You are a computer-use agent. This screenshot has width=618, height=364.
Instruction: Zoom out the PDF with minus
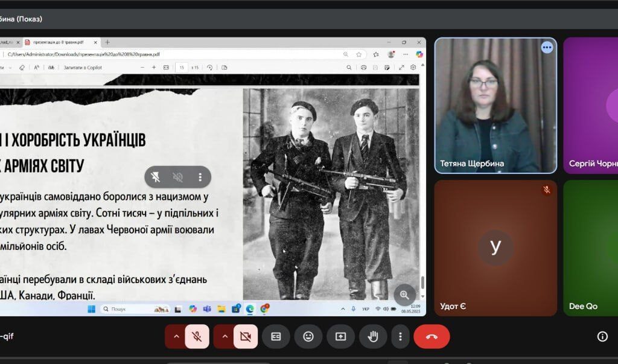pyautogui.click(x=142, y=68)
